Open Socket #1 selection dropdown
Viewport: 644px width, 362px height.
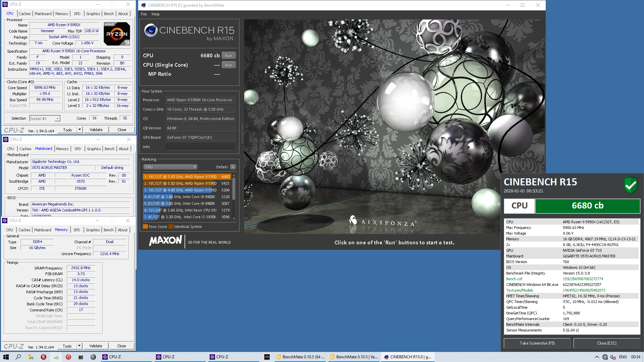45,118
